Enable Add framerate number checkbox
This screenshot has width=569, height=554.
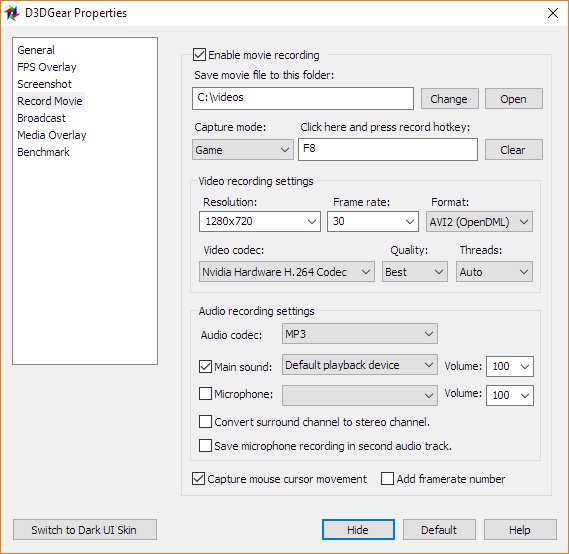(x=387, y=479)
